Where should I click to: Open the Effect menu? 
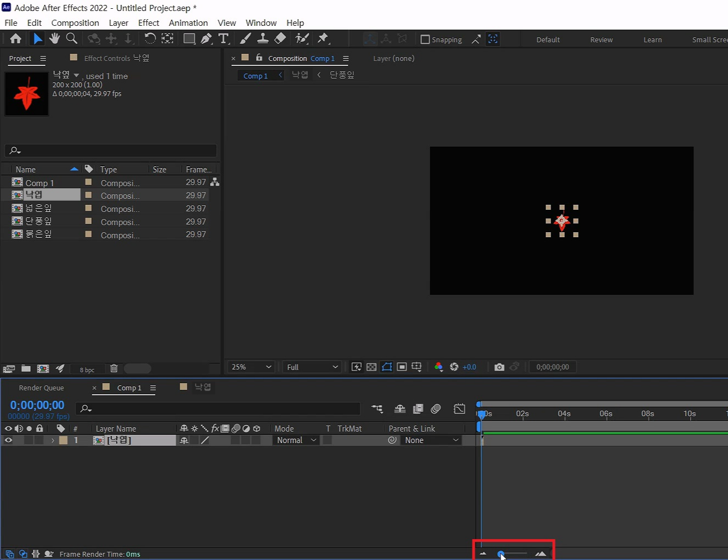coord(148,23)
